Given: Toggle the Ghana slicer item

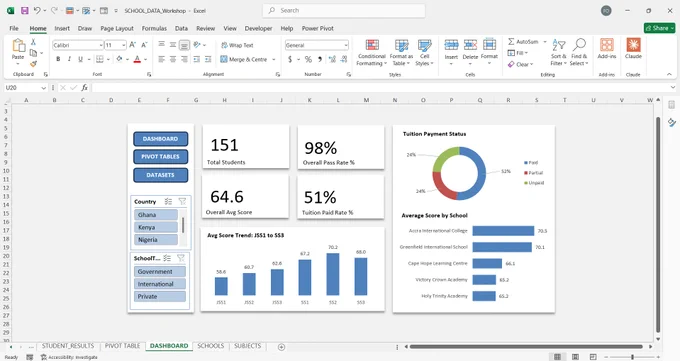Looking at the screenshot, I should (x=156, y=215).
